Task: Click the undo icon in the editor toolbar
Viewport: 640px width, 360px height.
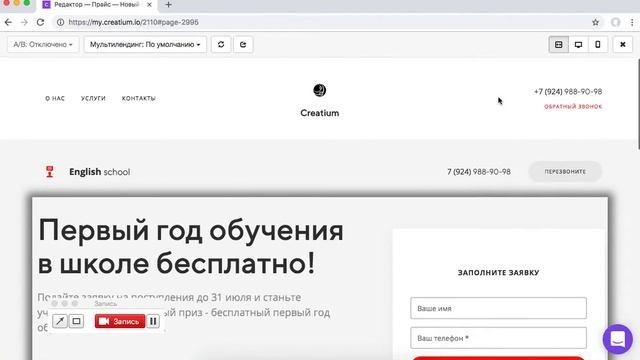Action: (221, 44)
